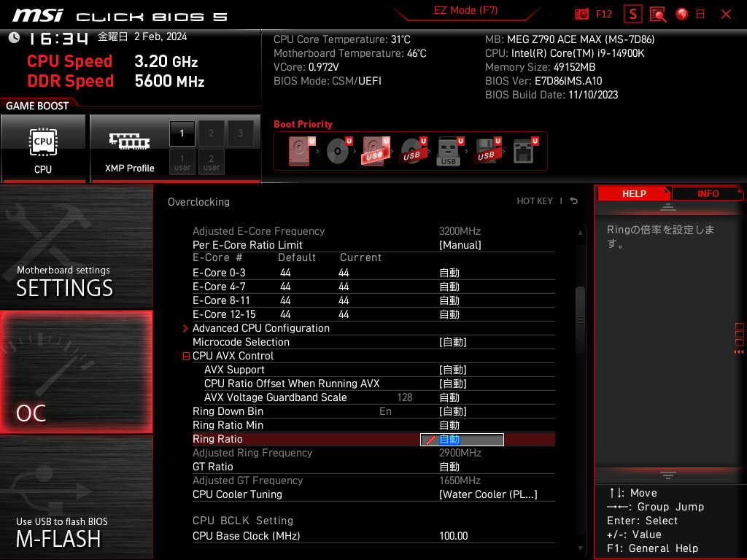This screenshot has width=747, height=560.
Task: Select the first hard disk boot device
Action: (301, 151)
